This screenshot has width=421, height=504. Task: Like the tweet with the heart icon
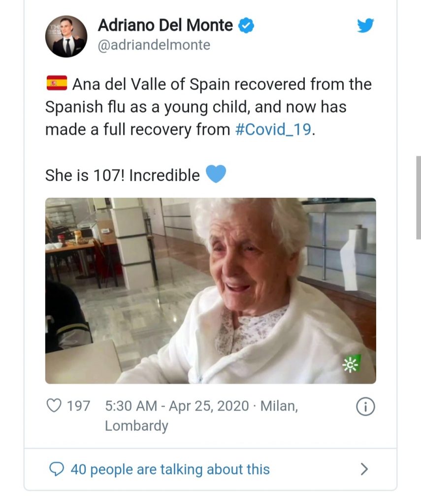point(53,406)
